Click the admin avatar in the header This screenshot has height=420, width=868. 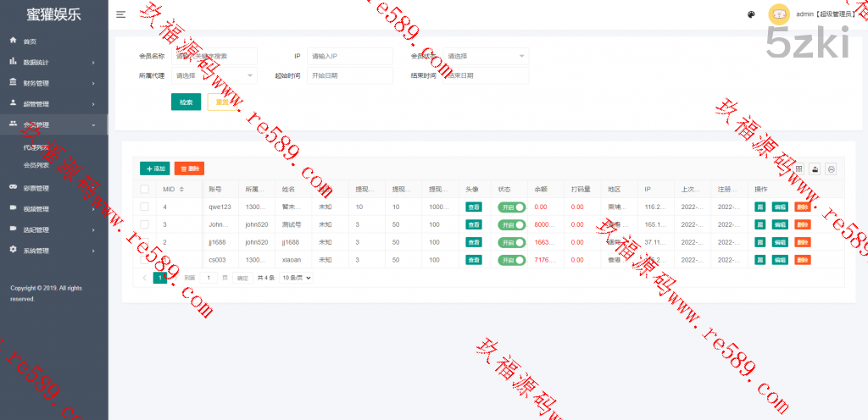(x=780, y=14)
